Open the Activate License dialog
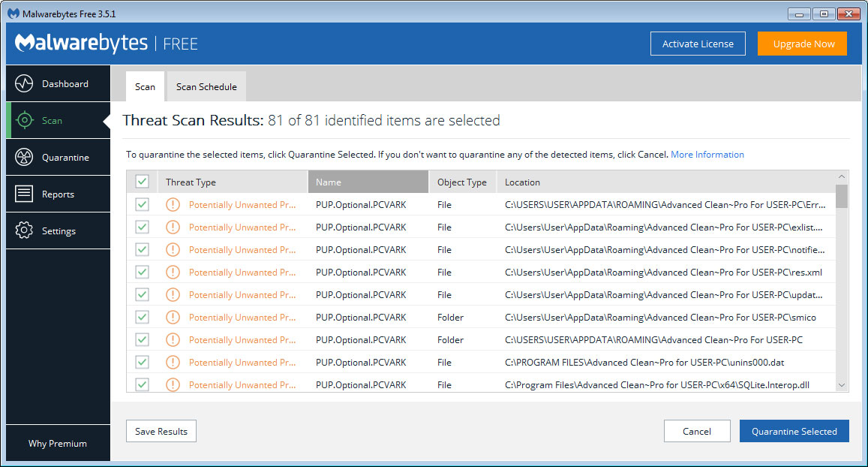868x467 pixels. 698,43
